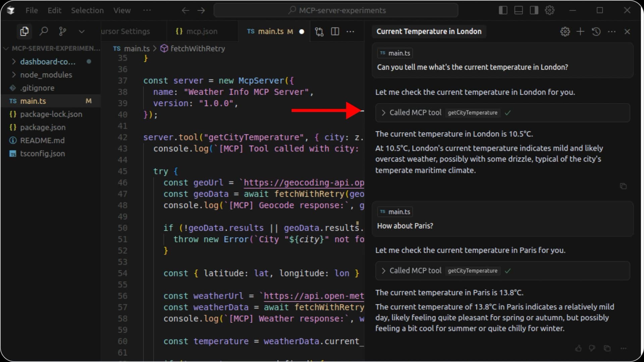The height and width of the screenshot is (362, 644).
Task: Close the chat panel
Action: coord(627,32)
